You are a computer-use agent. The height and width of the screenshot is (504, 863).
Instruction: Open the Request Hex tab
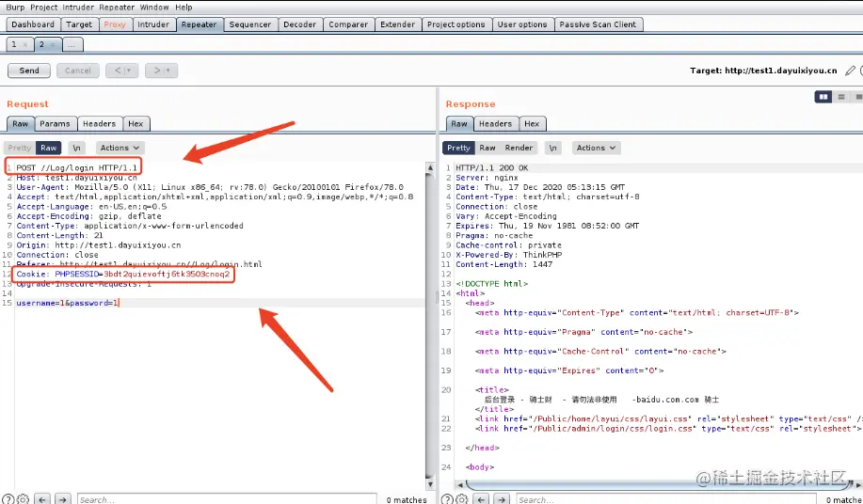tap(136, 124)
